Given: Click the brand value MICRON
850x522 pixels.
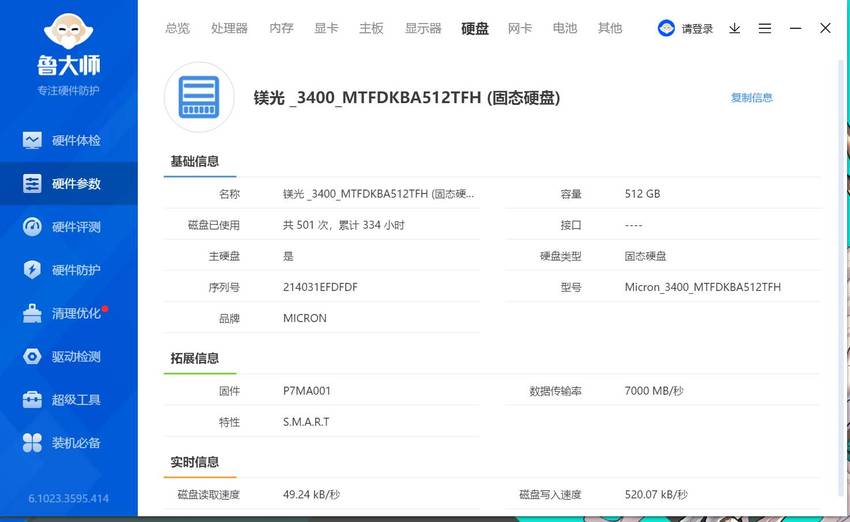Looking at the screenshot, I should [x=305, y=318].
